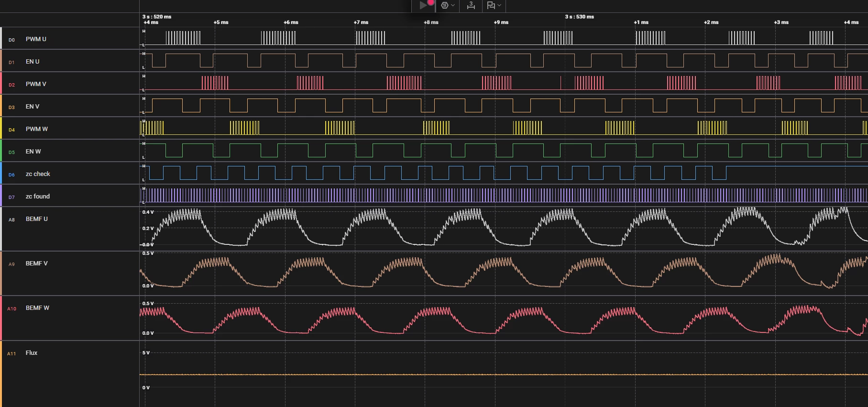Select the EN V channel label
The height and width of the screenshot is (407, 868).
[x=33, y=107]
